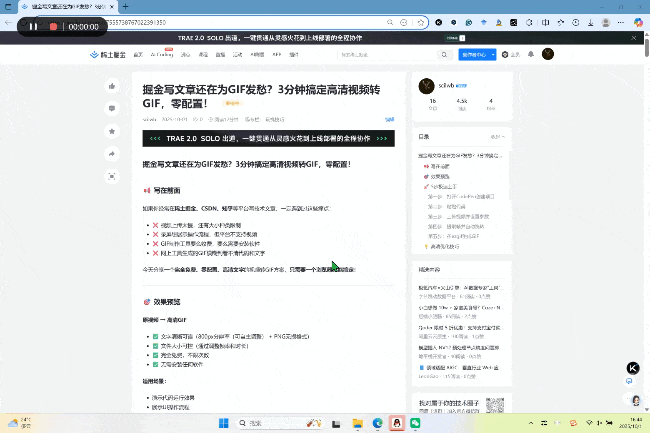Open the microscope extension icon
The height and width of the screenshot is (433, 650).
pos(499,22)
